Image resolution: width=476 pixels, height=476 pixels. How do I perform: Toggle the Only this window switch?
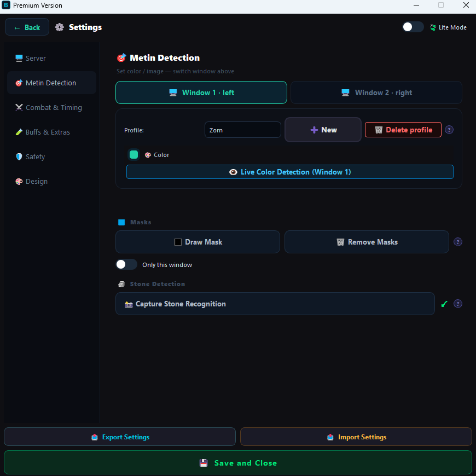126,264
